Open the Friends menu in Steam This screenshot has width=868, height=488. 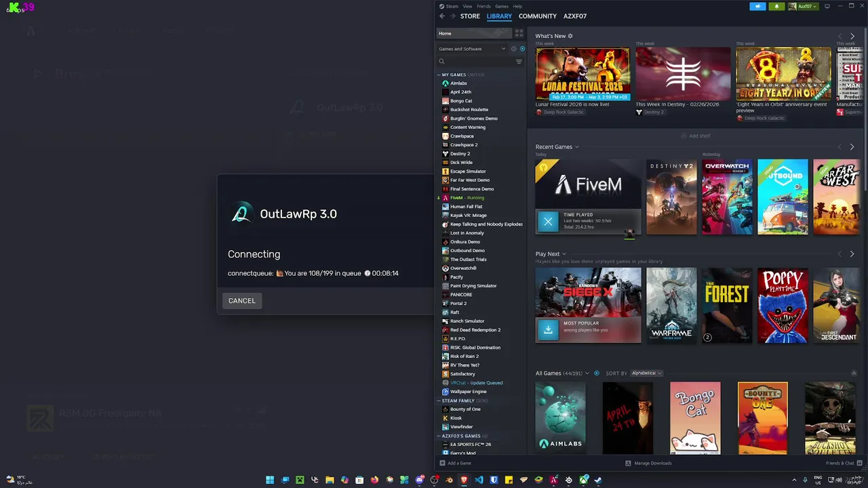click(484, 6)
